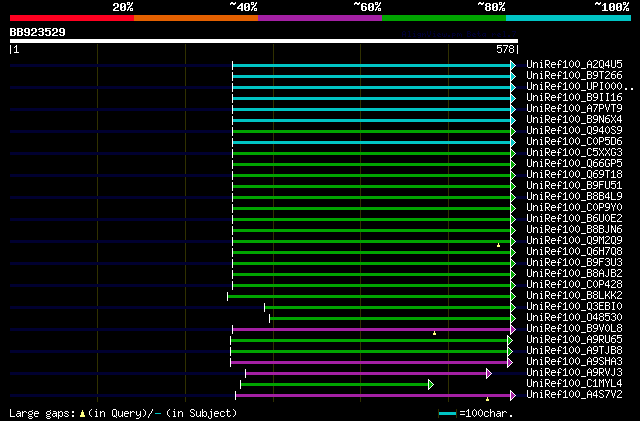The width and height of the screenshot is (640, 421).
Task: Open the UniRef100_B9T266 hit label
Action: 574,75
